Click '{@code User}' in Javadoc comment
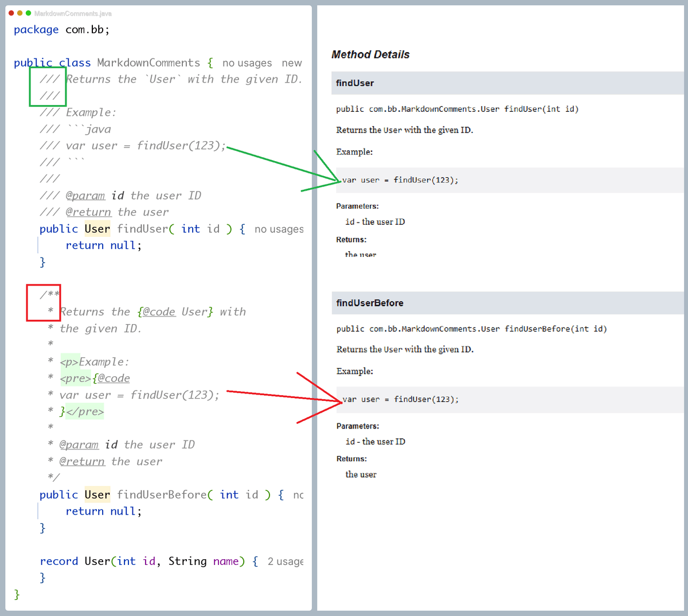 click(175, 312)
